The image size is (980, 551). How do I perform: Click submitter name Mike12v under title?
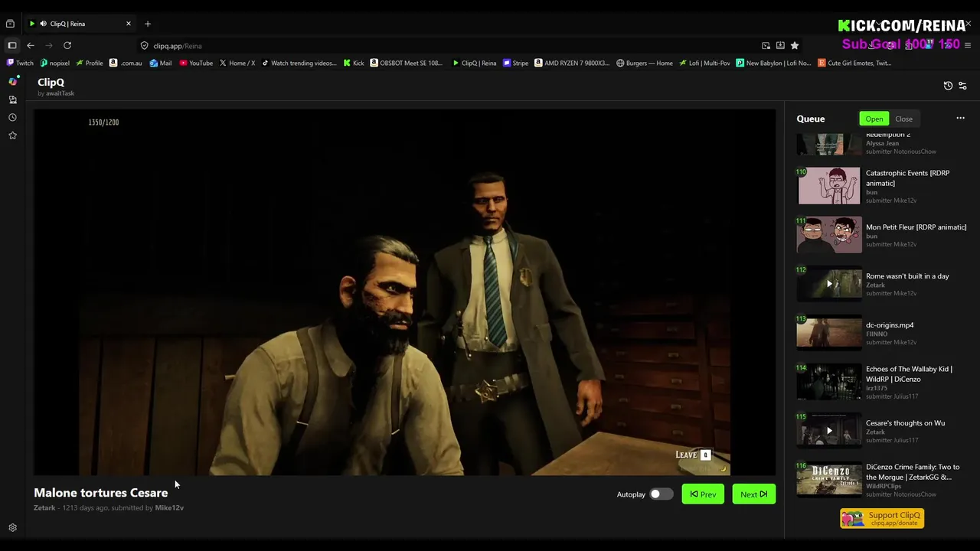(169, 507)
